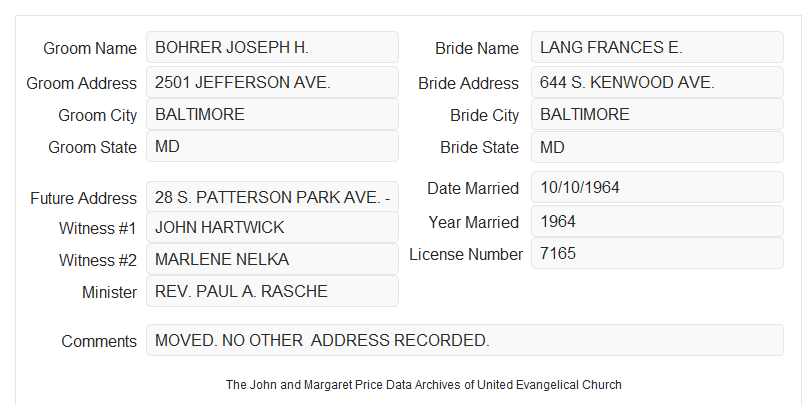Focus the License Number field
805x405 pixels.
click(657, 253)
